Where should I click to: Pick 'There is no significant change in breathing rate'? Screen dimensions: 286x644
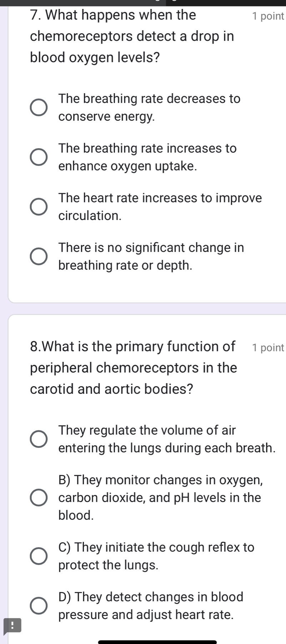click(38, 255)
